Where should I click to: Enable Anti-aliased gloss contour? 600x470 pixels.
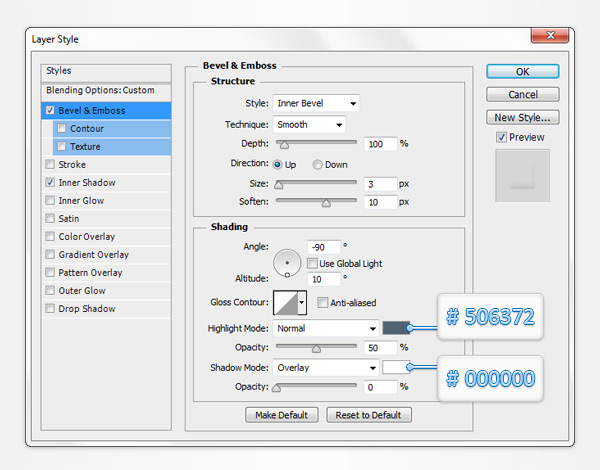pos(323,303)
